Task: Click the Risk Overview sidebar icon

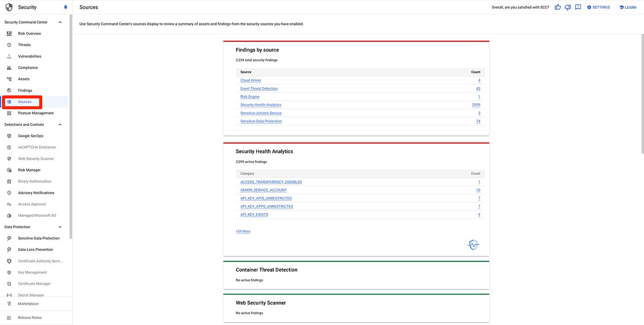Action: 9,34
